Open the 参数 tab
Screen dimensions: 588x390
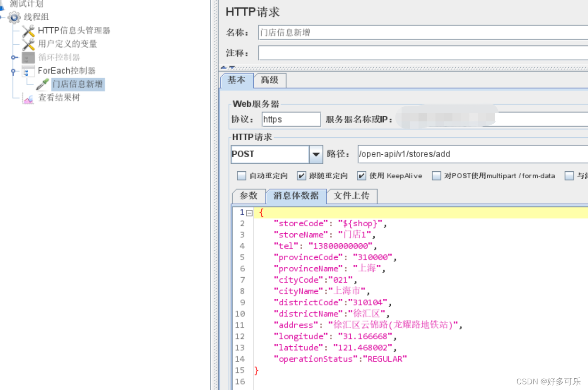[x=249, y=196]
